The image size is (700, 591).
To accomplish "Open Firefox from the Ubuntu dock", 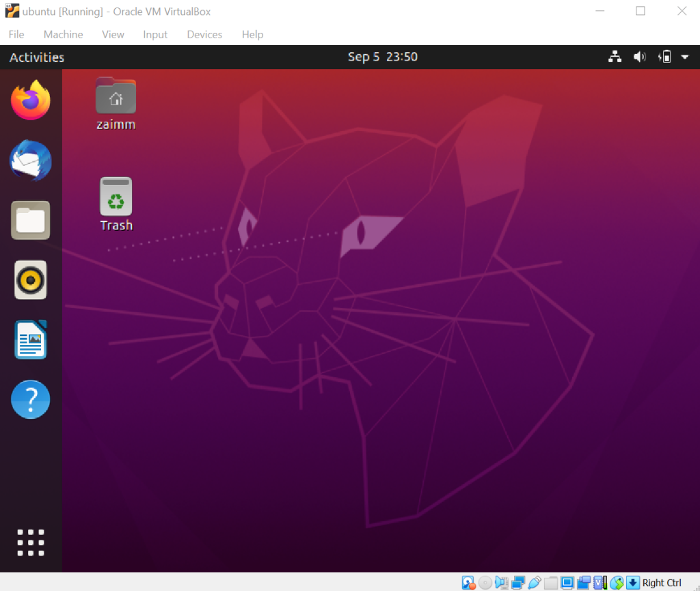I will click(31, 100).
